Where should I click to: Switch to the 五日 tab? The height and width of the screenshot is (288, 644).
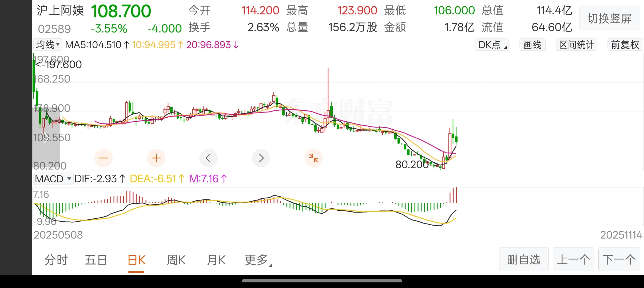[96, 260]
